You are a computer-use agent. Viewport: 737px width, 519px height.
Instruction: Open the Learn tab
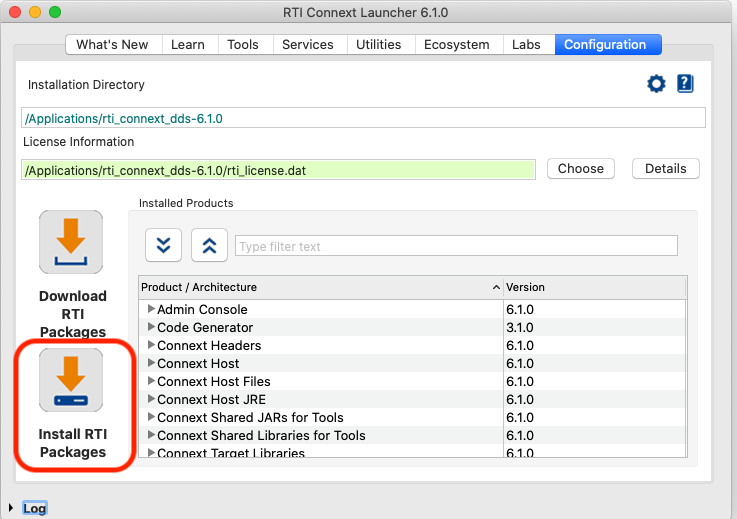pyautogui.click(x=188, y=45)
